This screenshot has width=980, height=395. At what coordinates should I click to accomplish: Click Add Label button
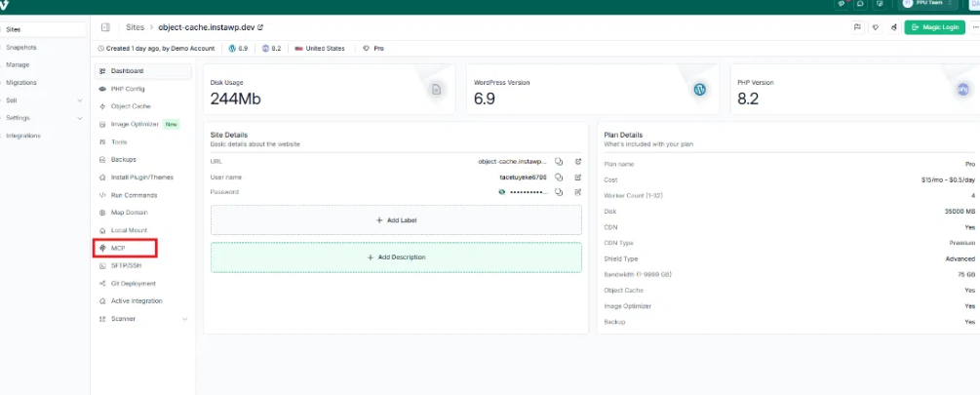(x=396, y=220)
